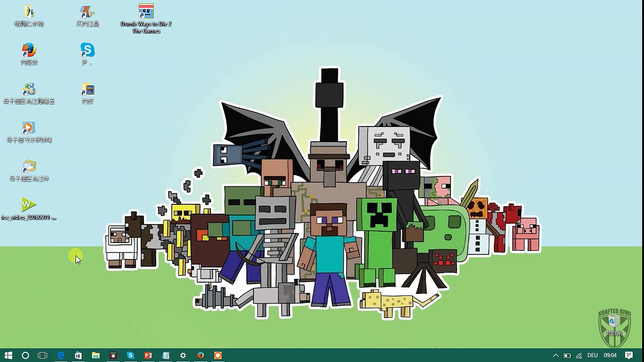This screenshot has height=362, width=644.
Task: Select the Firefox desktop shortcut
Action: [29, 51]
